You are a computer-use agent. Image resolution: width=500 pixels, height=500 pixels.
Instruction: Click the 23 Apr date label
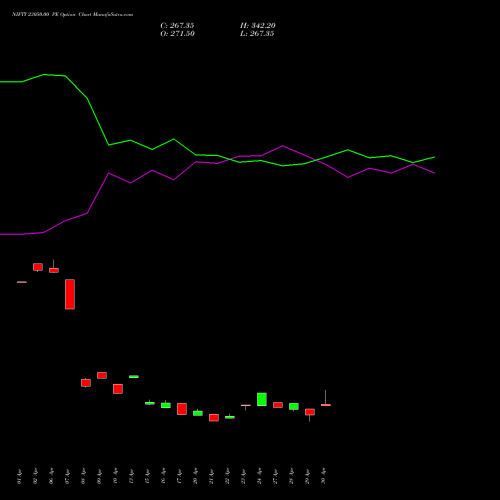point(243,477)
